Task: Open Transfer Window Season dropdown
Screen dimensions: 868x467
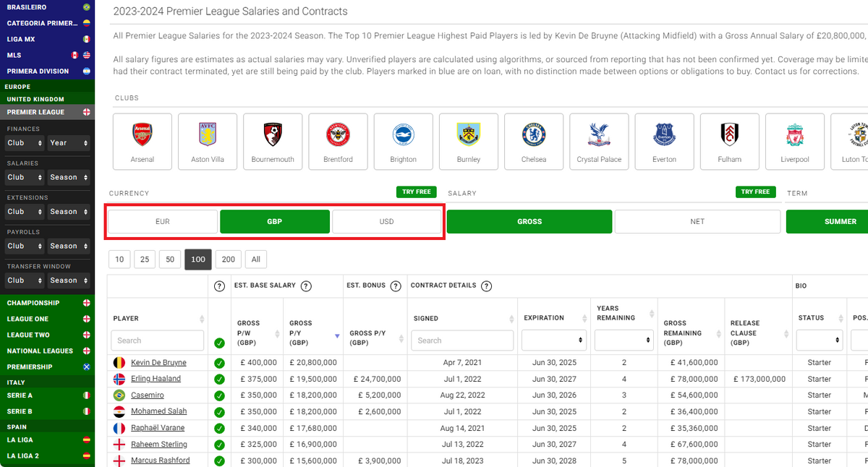Action: 69,280
